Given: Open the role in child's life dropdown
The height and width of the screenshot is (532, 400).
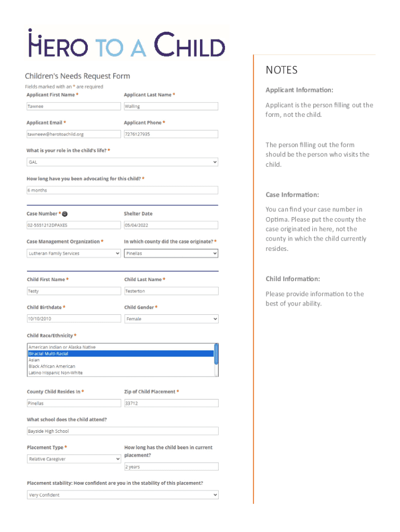Looking at the screenshot, I should tap(122, 162).
